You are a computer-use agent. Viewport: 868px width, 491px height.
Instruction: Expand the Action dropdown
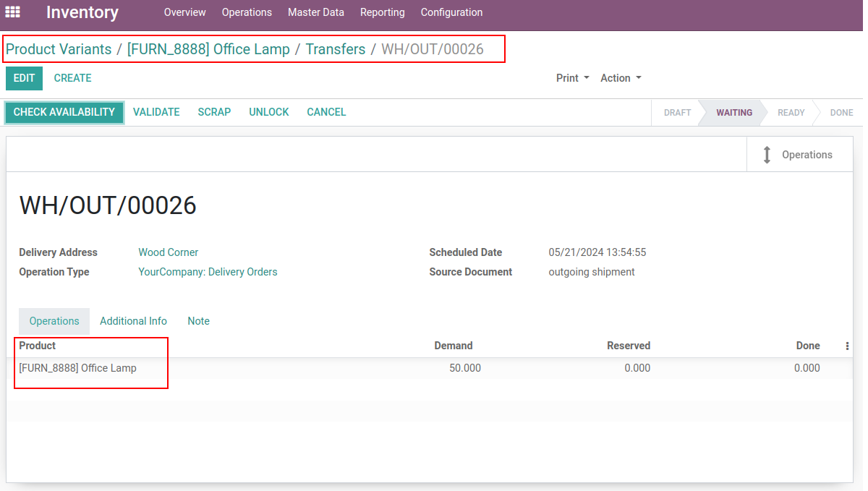coord(621,78)
